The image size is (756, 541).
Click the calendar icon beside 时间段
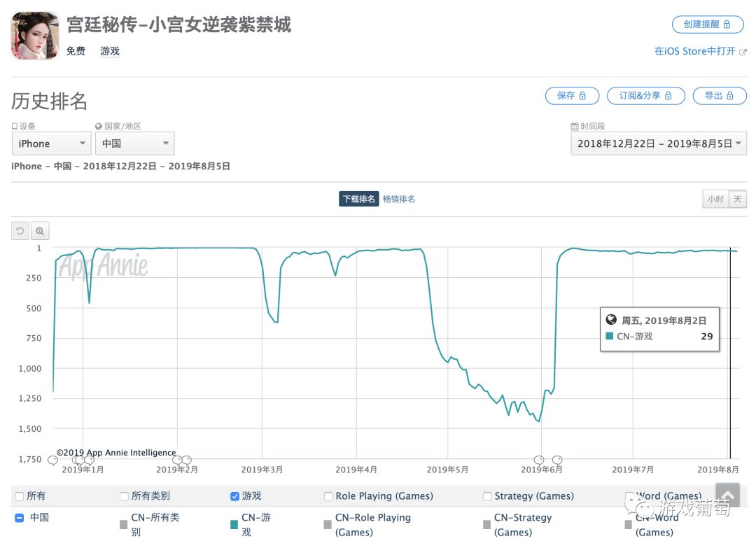pos(575,125)
